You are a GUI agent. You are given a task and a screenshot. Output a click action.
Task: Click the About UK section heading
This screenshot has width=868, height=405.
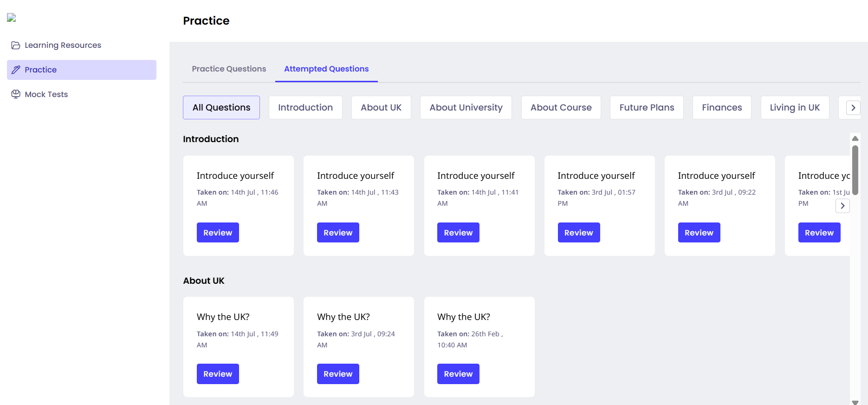(204, 281)
